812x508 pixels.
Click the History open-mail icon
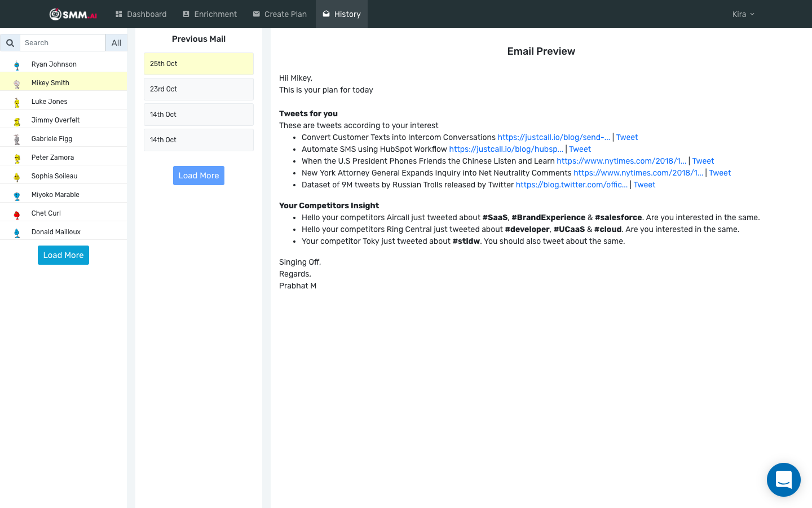point(326,14)
